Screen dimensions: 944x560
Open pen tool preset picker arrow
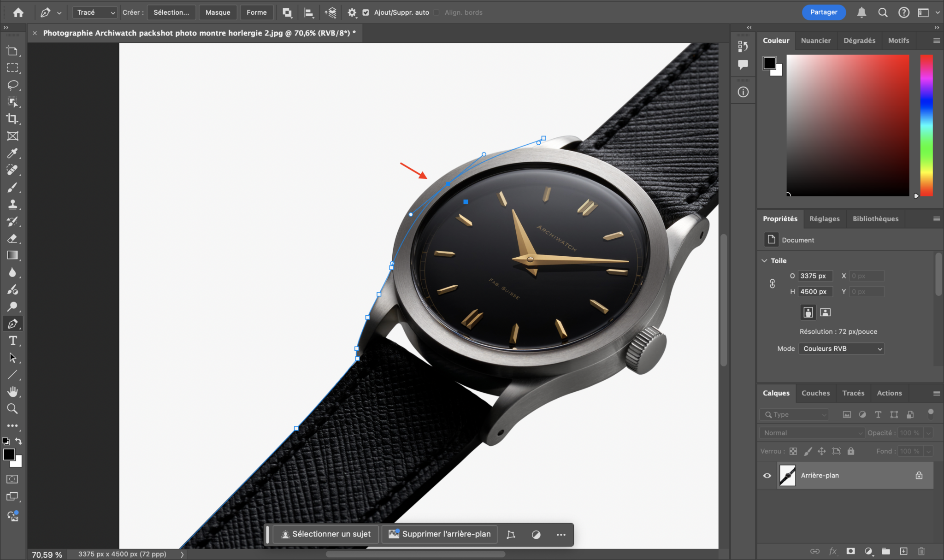tap(59, 13)
